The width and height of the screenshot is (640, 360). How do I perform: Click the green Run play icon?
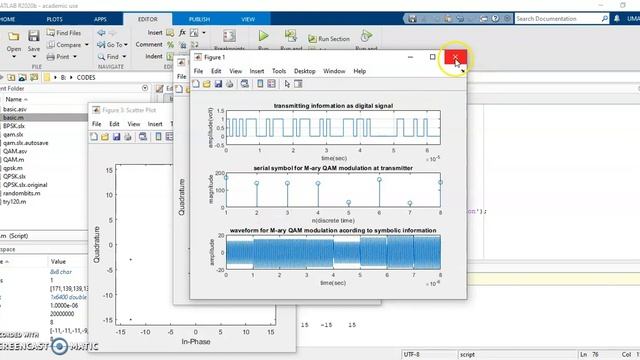[x=263, y=36]
